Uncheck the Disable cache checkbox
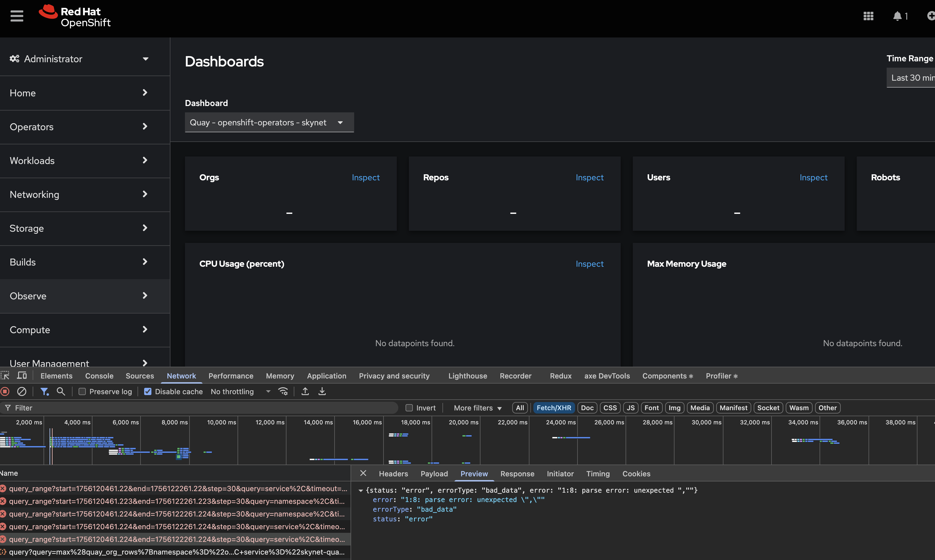 (147, 392)
